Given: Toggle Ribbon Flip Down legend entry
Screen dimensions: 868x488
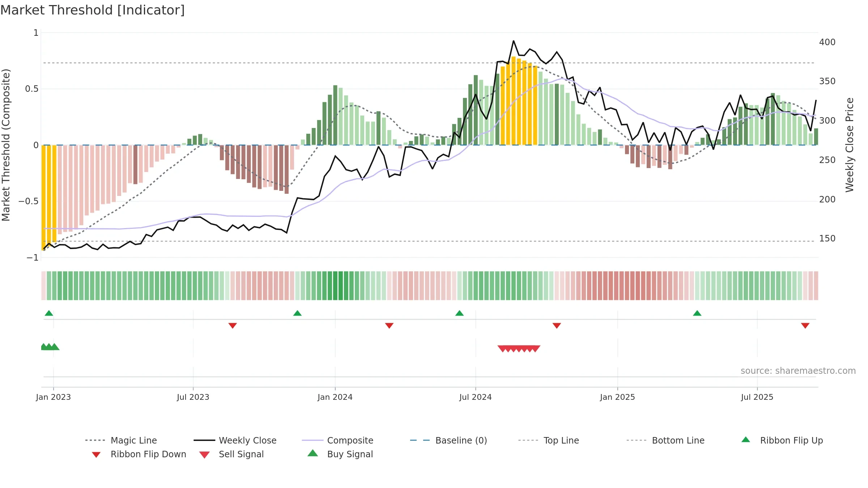Looking at the screenshot, I should (139, 454).
